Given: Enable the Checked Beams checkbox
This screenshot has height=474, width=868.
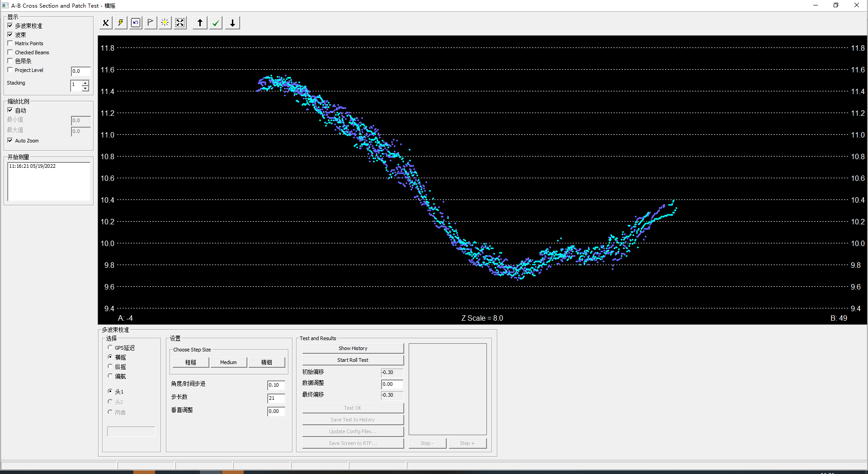Looking at the screenshot, I should tap(10, 52).
